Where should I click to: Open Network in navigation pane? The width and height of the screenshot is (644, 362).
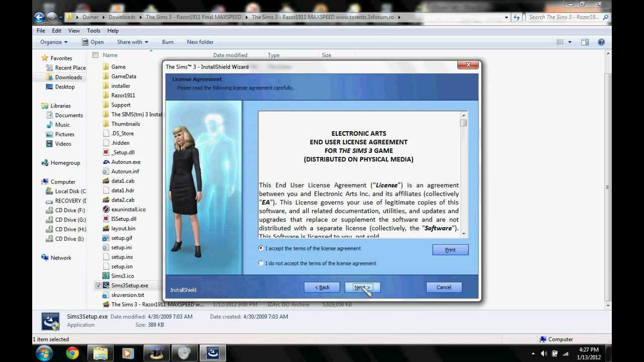pos(56,258)
